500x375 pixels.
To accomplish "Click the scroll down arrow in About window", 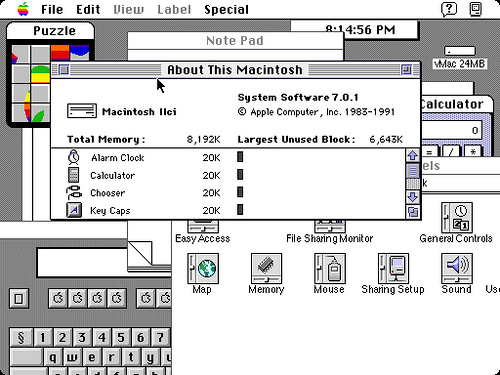I will coord(413,197).
